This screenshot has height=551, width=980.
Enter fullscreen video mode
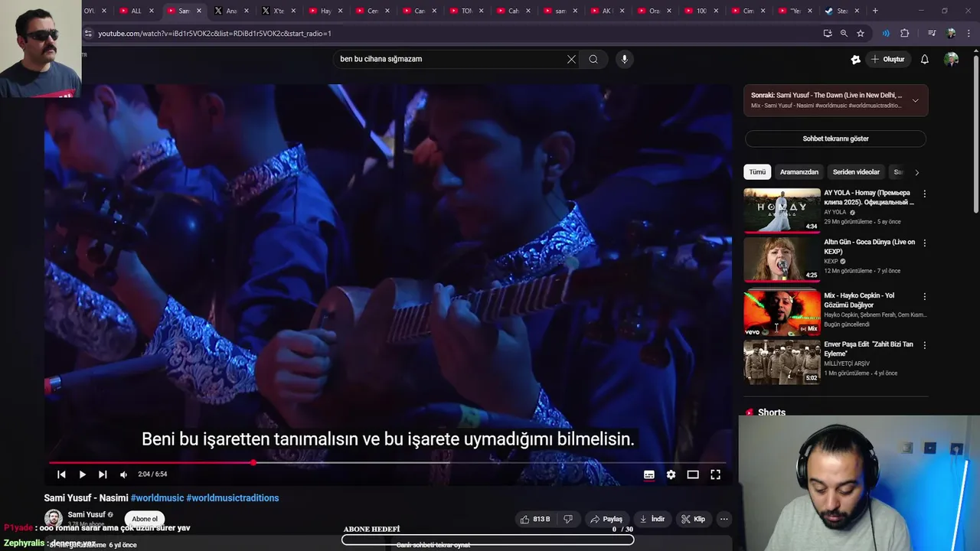pyautogui.click(x=715, y=474)
